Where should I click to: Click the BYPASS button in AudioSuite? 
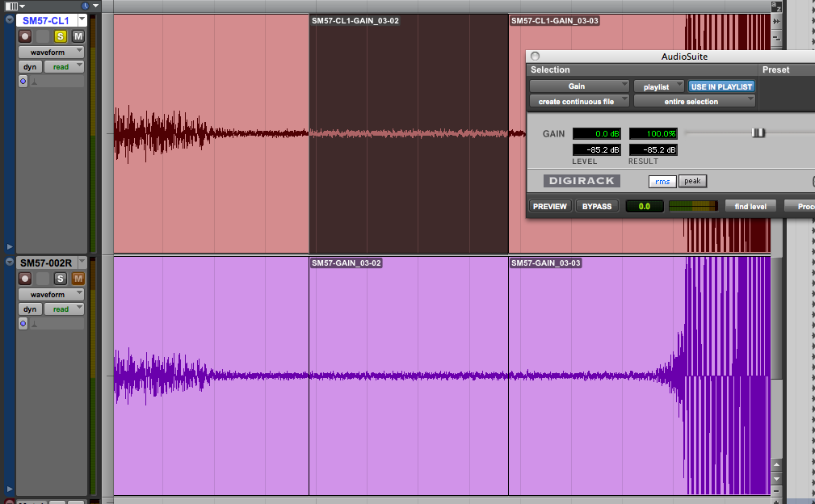(x=597, y=206)
